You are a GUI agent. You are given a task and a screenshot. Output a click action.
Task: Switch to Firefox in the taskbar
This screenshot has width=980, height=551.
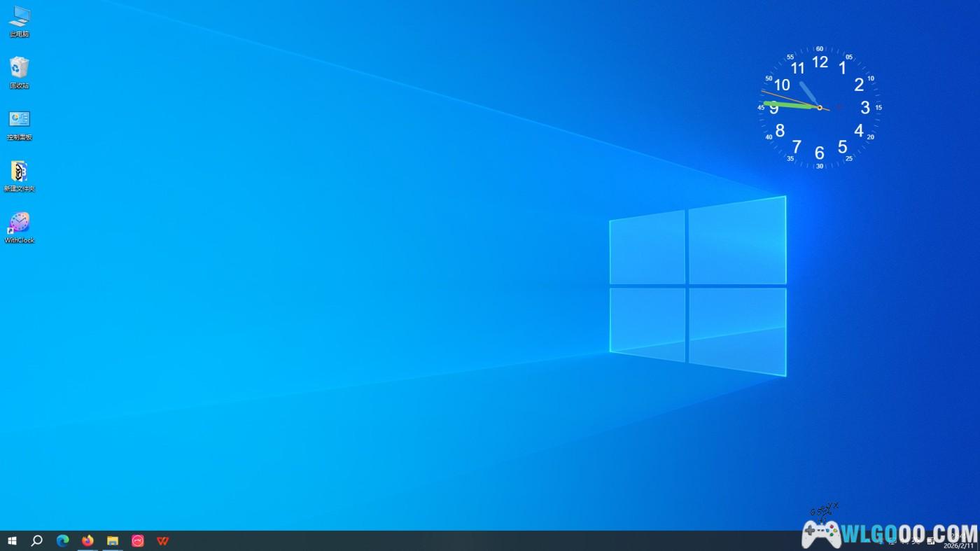pyautogui.click(x=87, y=540)
